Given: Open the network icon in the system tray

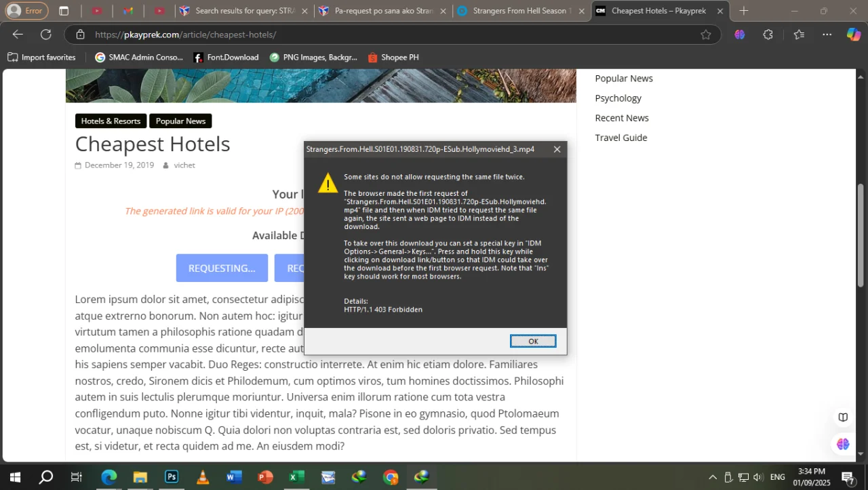Looking at the screenshot, I should (743, 477).
